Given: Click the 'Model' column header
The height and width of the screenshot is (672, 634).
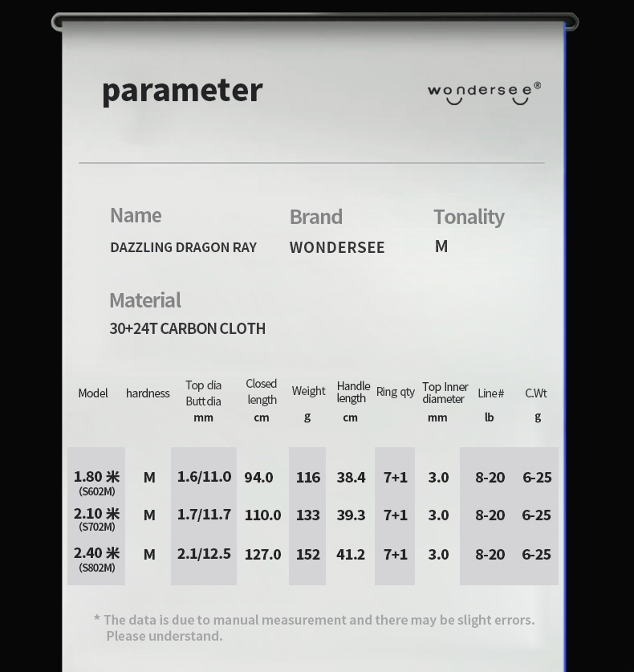Looking at the screenshot, I should point(93,393).
